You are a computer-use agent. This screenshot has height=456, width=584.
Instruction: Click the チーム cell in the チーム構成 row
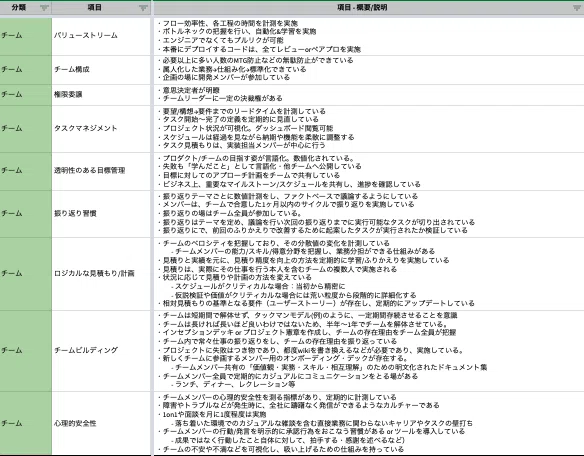[x=26, y=70]
